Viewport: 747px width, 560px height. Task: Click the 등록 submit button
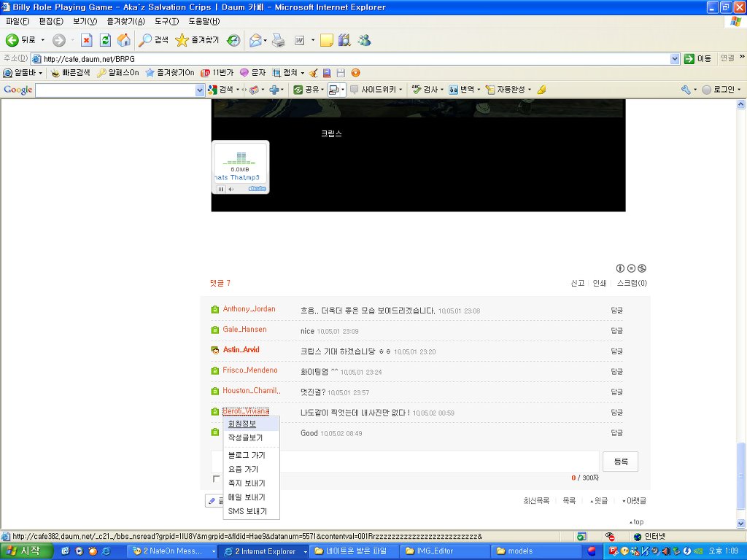coord(620,462)
